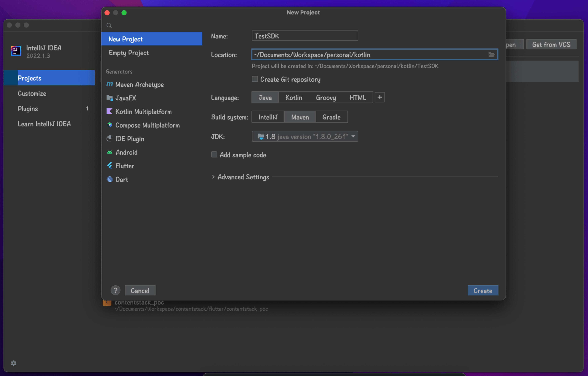Open the Projects tab in Welcome window

tap(49, 78)
